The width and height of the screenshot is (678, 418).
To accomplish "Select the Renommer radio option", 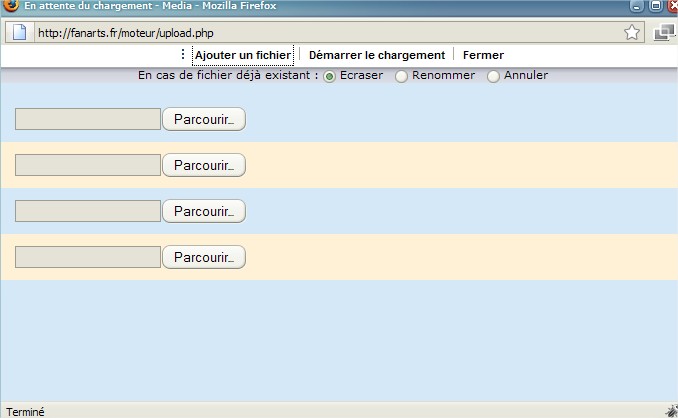I will click(x=401, y=77).
